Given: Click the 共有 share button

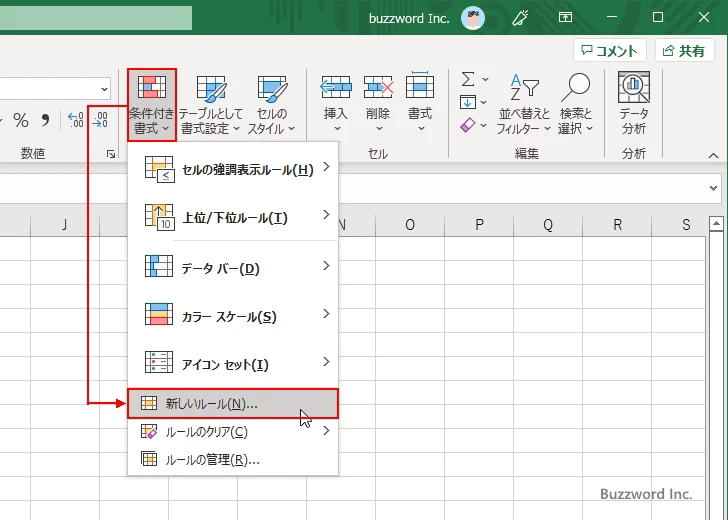Looking at the screenshot, I should [684, 51].
